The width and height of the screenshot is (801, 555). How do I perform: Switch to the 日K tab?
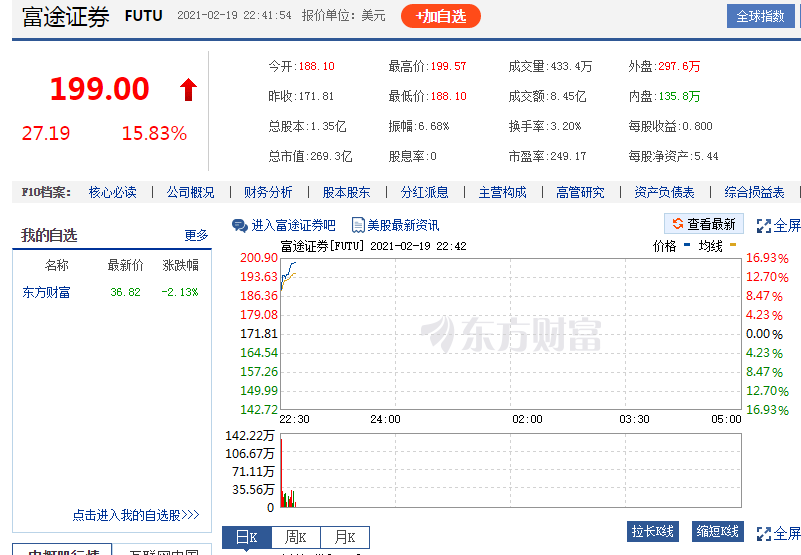click(x=247, y=538)
